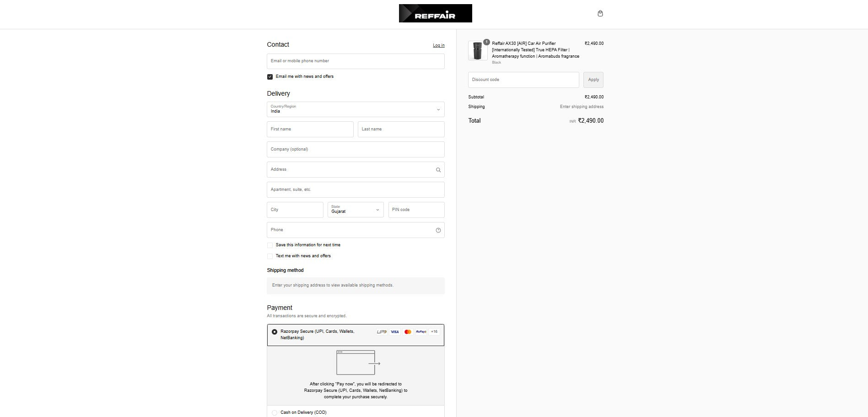This screenshot has height=417, width=868.
Task: Click the Reffair logo in header
Action: tap(435, 13)
